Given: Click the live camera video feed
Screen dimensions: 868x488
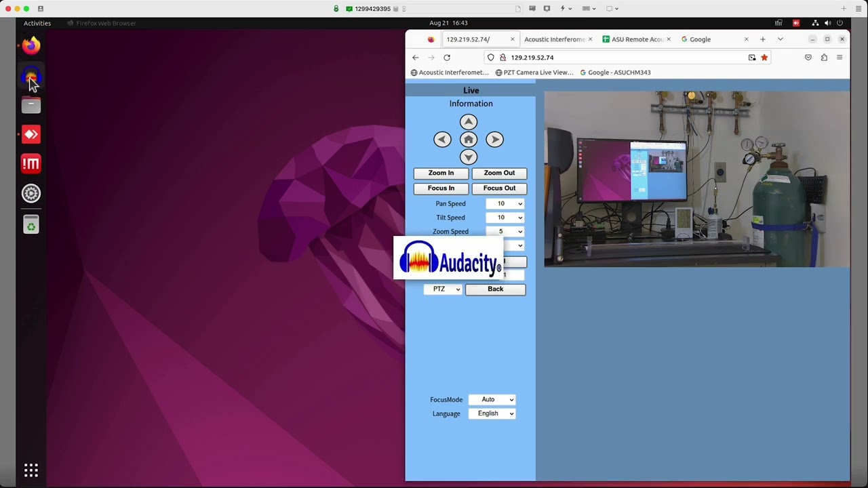Looking at the screenshot, I should (x=696, y=179).
